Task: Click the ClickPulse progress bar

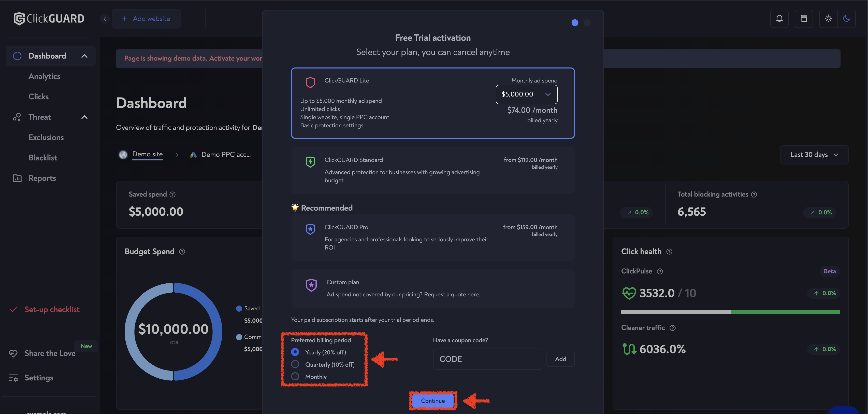Action: pyautogui.click(x=730, y=312)
